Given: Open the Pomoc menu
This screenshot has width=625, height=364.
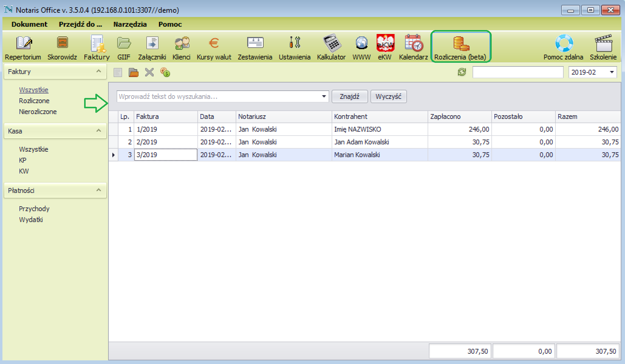Looking at the screenshot, I should click(x=170, y=24).
